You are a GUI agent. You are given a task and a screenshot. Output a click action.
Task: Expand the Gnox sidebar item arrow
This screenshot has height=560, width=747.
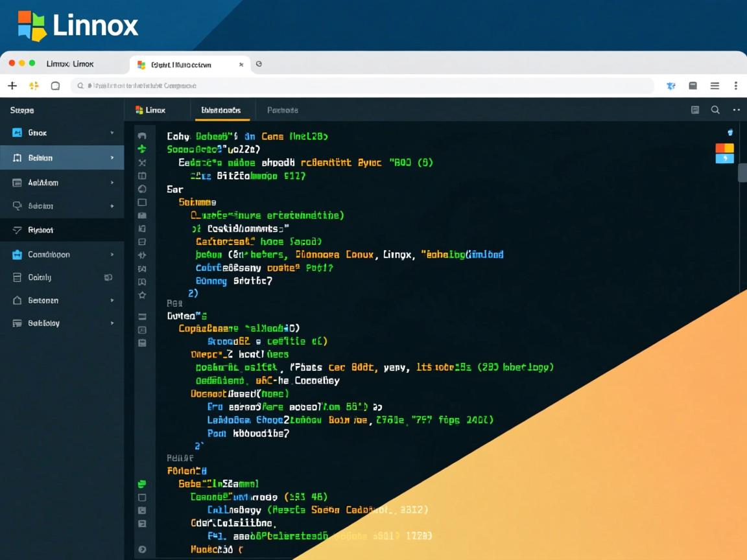112,133
